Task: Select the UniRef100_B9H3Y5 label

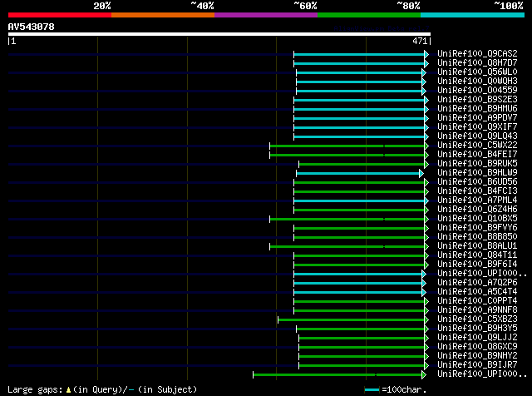Action: point(477,329)
